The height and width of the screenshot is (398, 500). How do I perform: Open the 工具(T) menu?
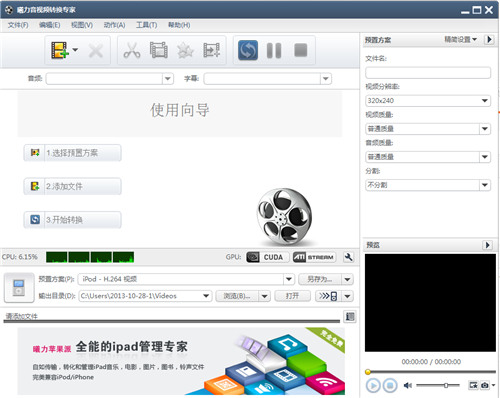146,25
